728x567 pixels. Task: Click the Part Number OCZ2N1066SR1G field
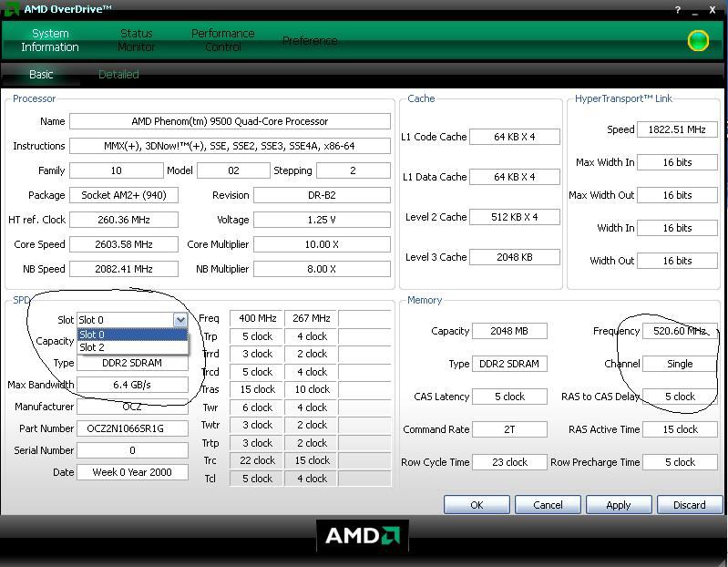coord(132,428)
